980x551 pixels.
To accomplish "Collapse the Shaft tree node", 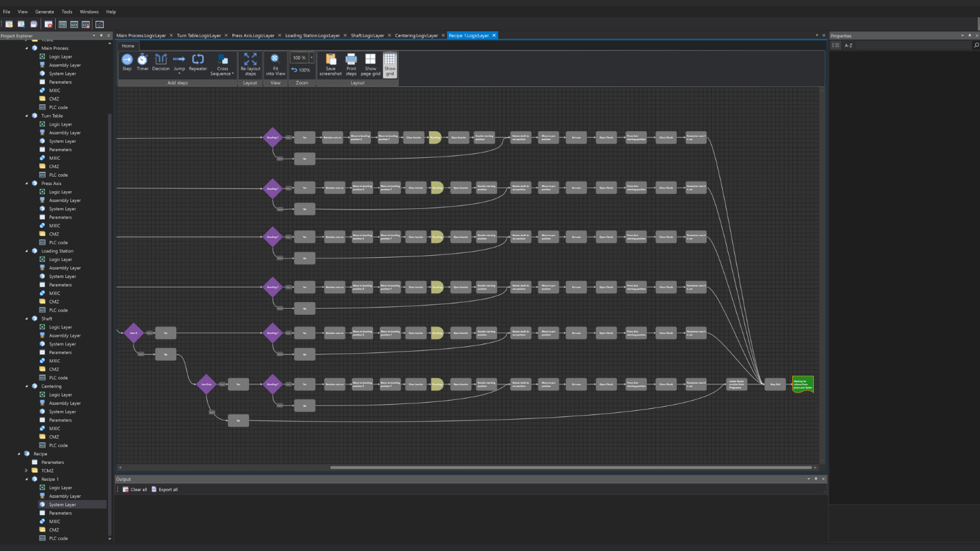I will pos(27,318).
